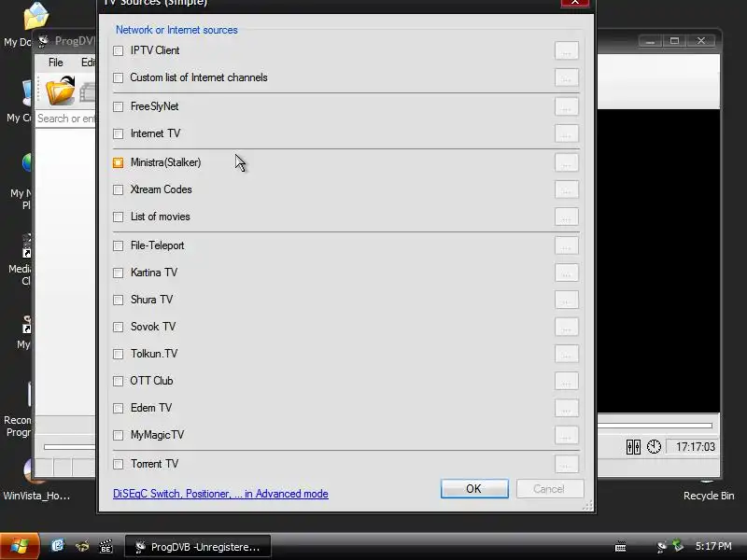Image resolution: width=747 pixels, height=560 pixels.
Task: Click the taskbar clock 5:17 PM
Action: (x=713, y=546)
